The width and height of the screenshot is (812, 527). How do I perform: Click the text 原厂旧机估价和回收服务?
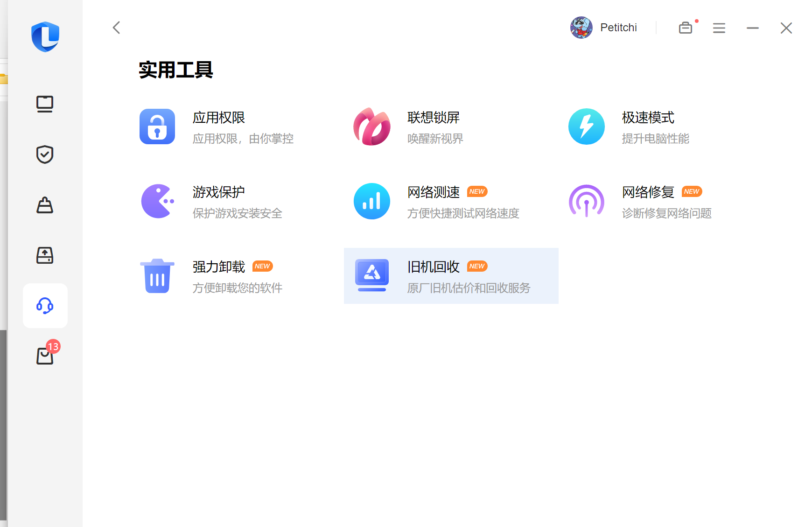click(x=469, y=288)
